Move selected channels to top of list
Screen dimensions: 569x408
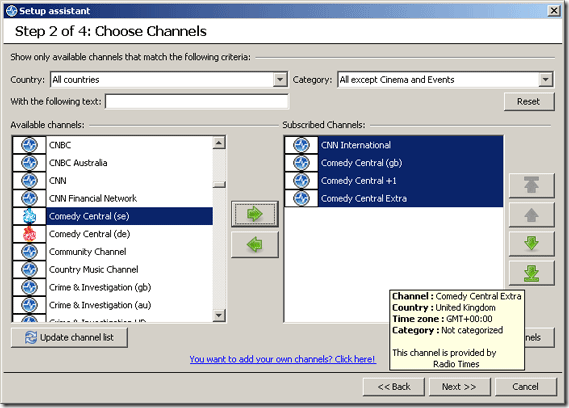(532, 185)
